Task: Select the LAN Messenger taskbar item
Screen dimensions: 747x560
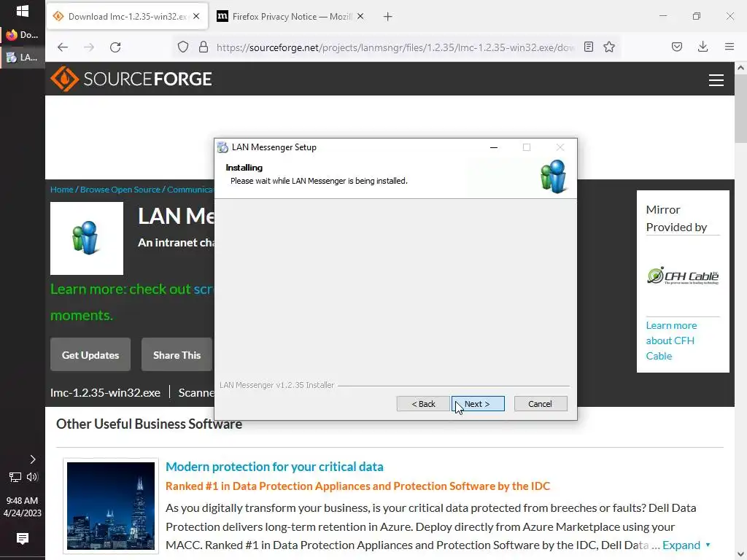Action: point(23,57)
